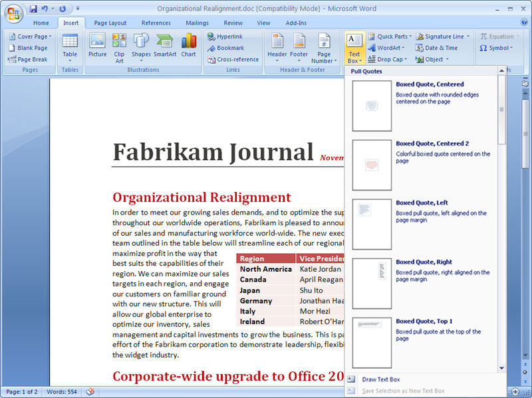Image resolution: width=532 pixels, height=398 pixels.
Task: Click the Office button orb
Action: tap(13, 13)
